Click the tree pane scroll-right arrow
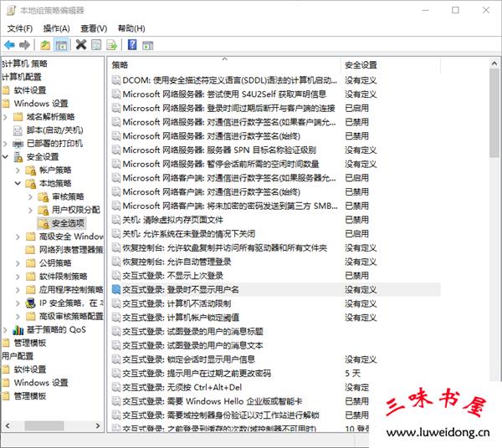This screenshot has height=448, width=502. pyautogui.click(x=98, y=425)
